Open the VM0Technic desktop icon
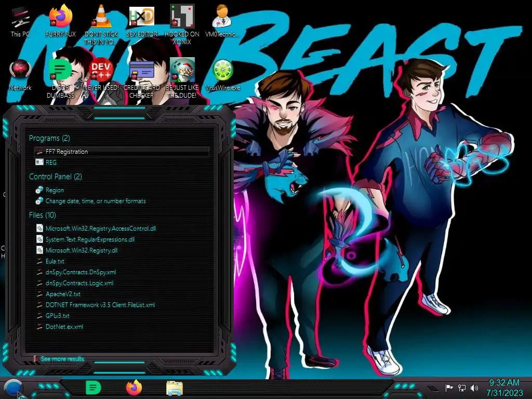The height and width of the screenshot is (399, 532). pyautogui.click(x=222, y=21)
